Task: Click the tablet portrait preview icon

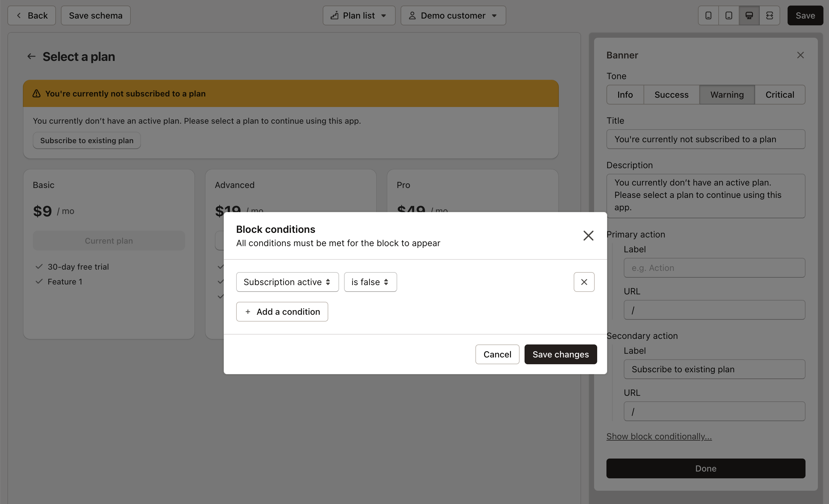Action: point(728,15)
